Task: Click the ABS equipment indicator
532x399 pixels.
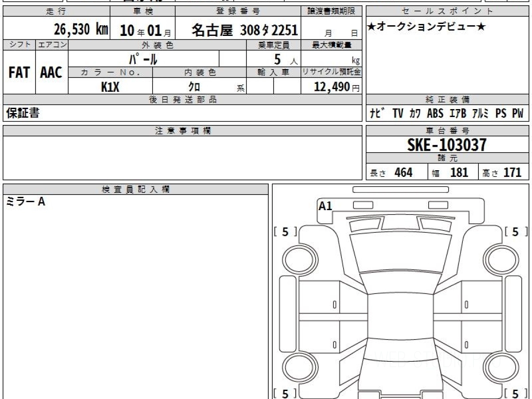Action: [x=434, y=113]
